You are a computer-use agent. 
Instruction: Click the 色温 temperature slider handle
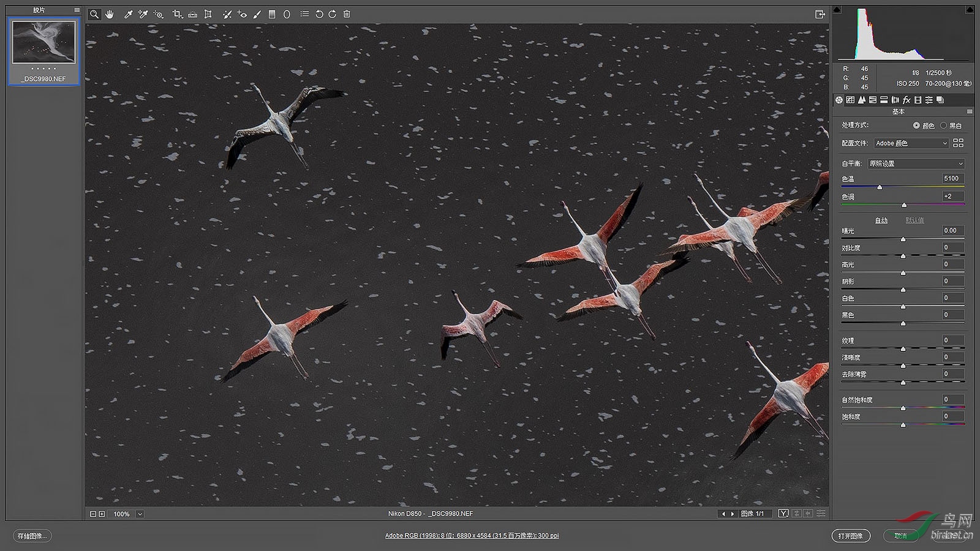click(x=880, y=187)
